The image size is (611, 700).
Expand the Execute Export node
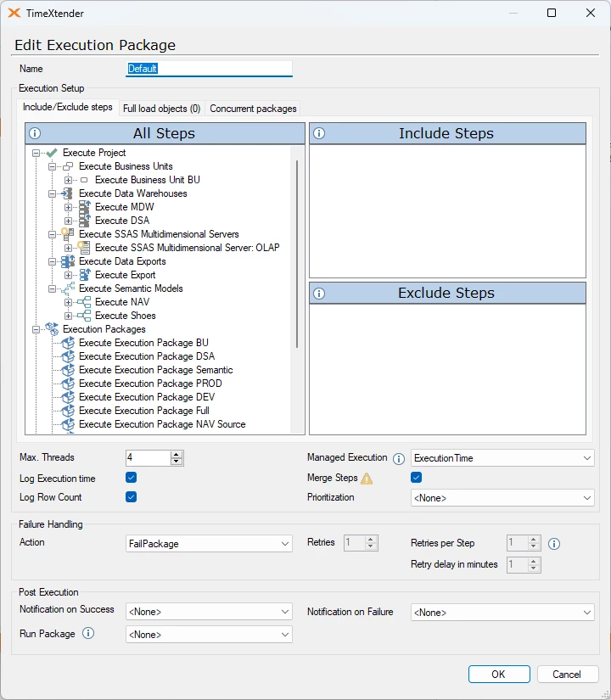click(x=68, y=276)
